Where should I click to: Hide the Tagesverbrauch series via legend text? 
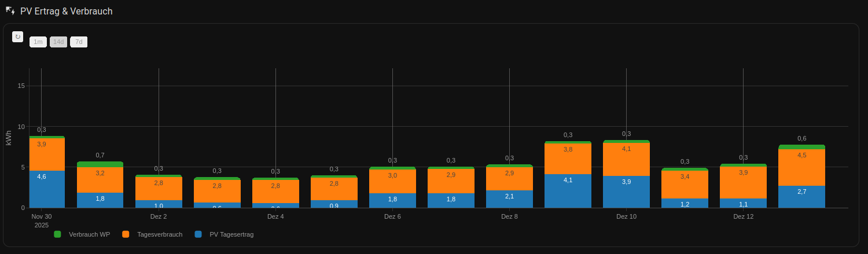click(160, 234)
